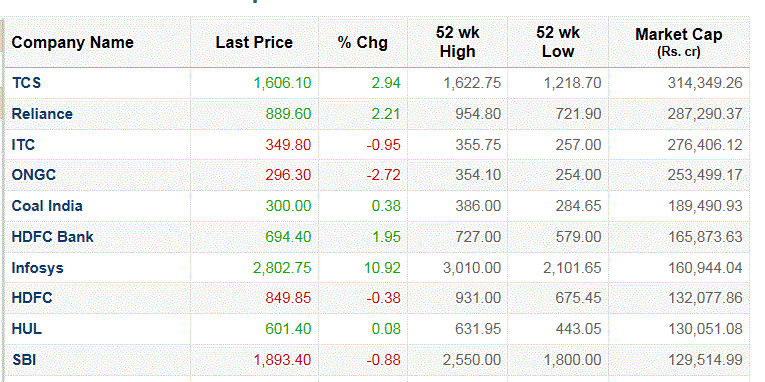Viewport: 765px width, 382px height.
Task: Open the ONGC company link
Action: point(34,175)
